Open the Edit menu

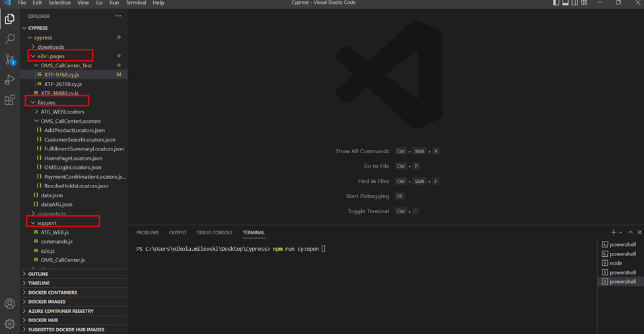point(38,3)
